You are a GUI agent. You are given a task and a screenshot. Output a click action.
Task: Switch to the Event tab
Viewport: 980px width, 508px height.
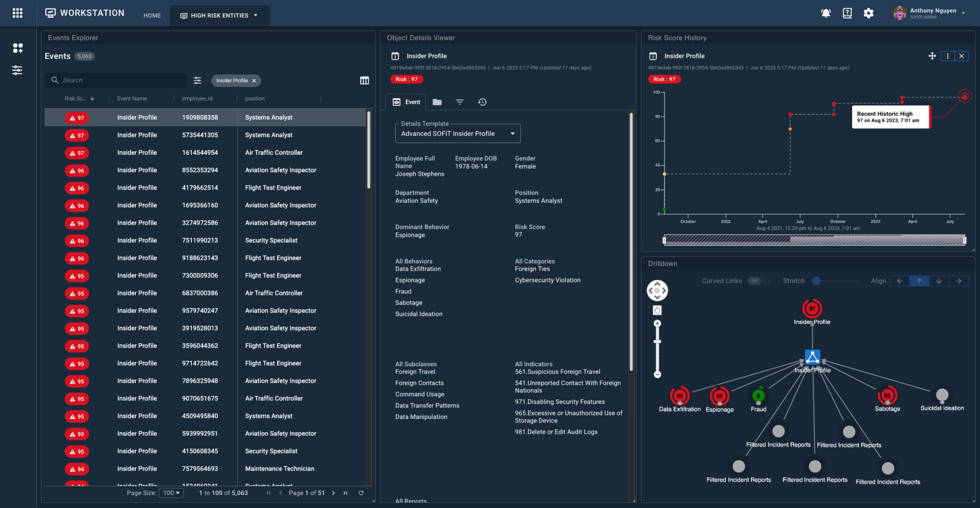point(405,102)
